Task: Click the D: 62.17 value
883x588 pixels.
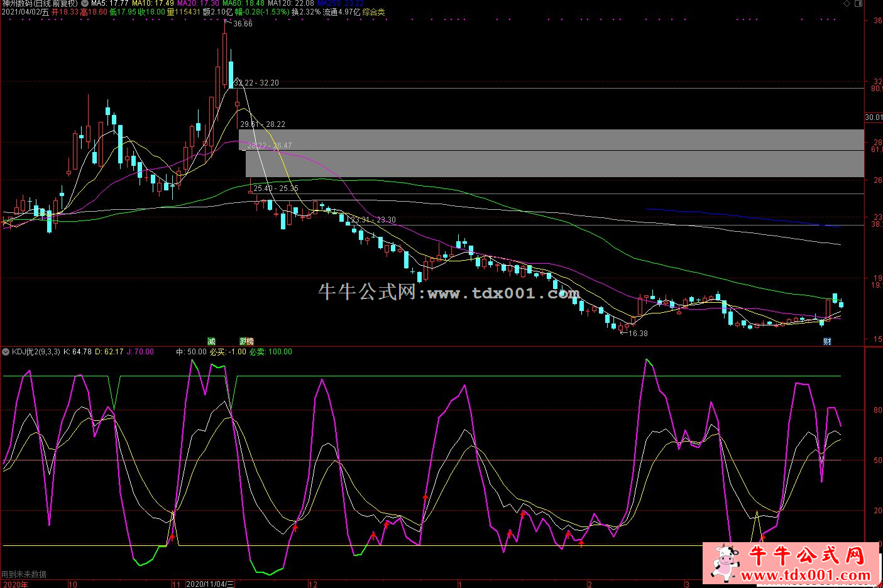Action: tap(109, 352)
